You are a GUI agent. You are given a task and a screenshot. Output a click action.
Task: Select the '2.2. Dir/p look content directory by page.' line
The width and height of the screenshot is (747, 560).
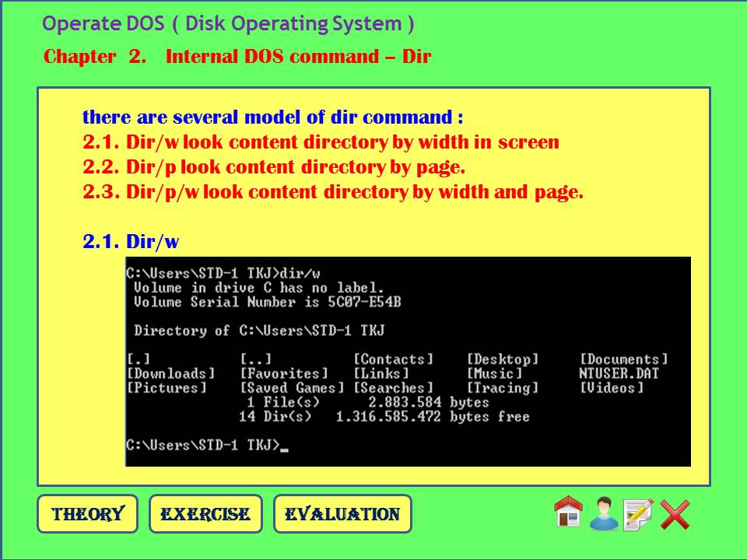pos(274,166)
